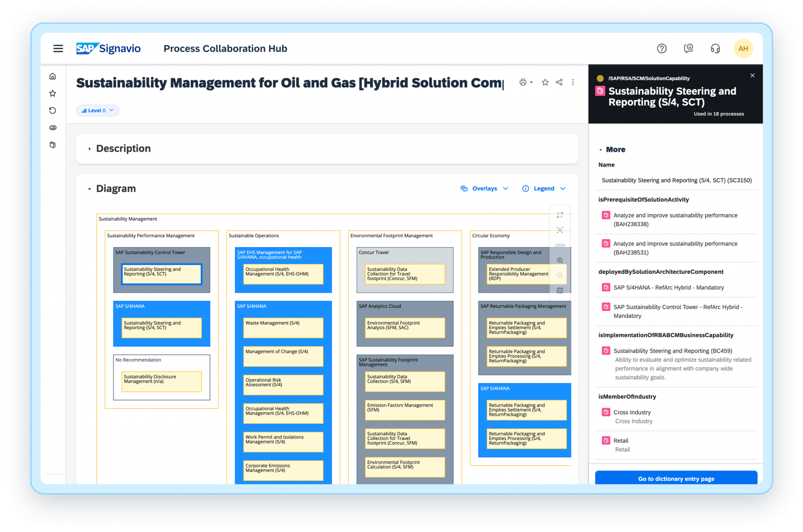Viewport: 803px width, 532px height.
Task: Print the process via the printer icon
Action: 523,82
